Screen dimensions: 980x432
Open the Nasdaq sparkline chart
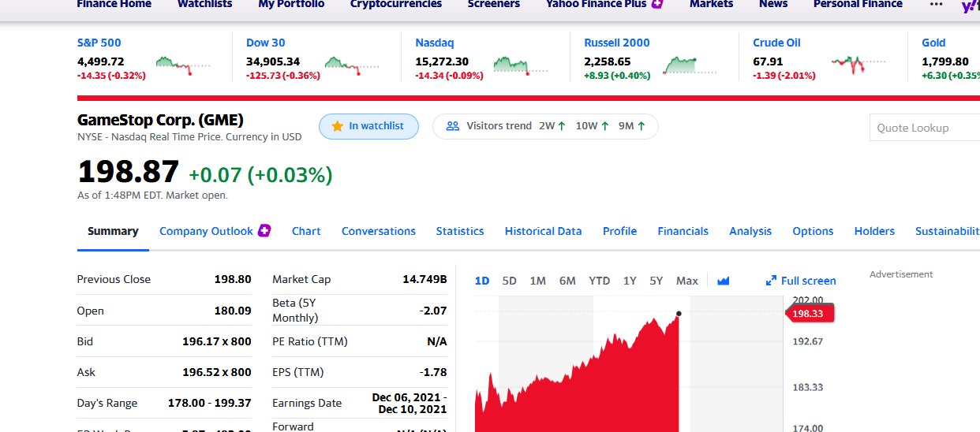click(521, 64)
